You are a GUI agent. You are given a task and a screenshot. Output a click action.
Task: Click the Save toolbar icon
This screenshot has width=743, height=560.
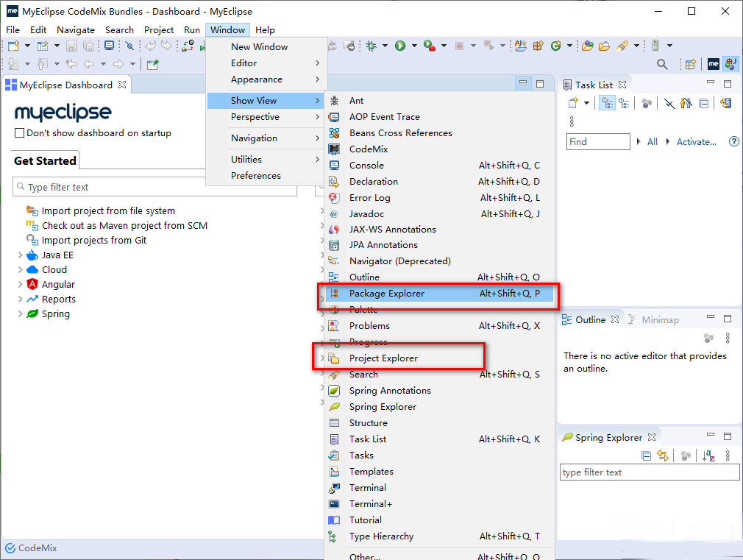(x=71, y=46)
